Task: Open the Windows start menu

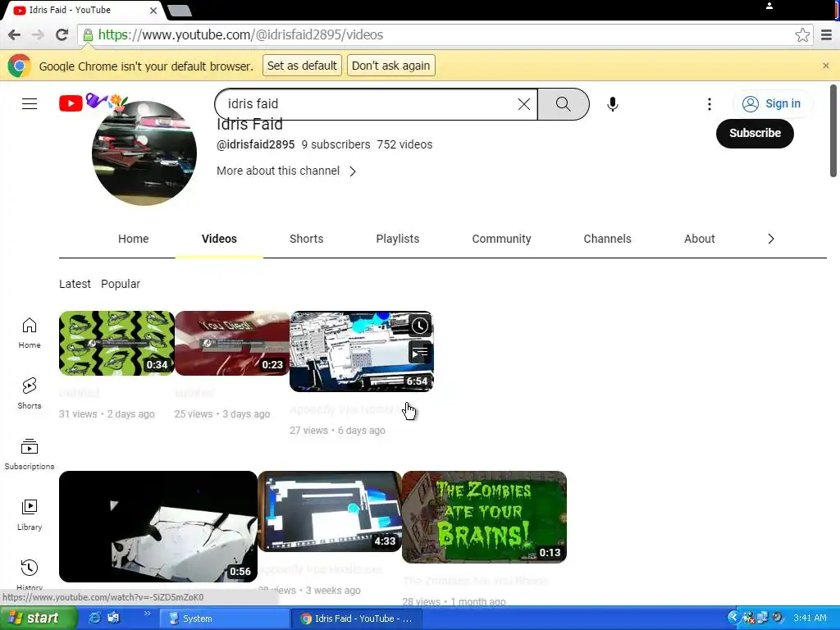Action: 38,619
